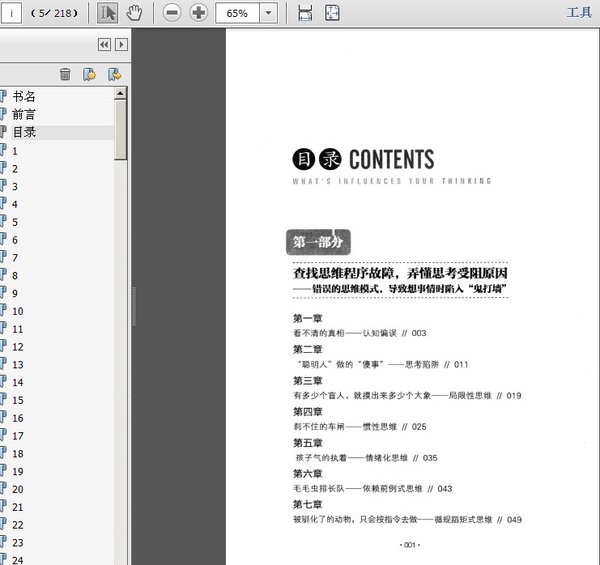Enable fit-width scrolling page mode
The width and height of the screenshot is (600, 565).
(305, 13)
